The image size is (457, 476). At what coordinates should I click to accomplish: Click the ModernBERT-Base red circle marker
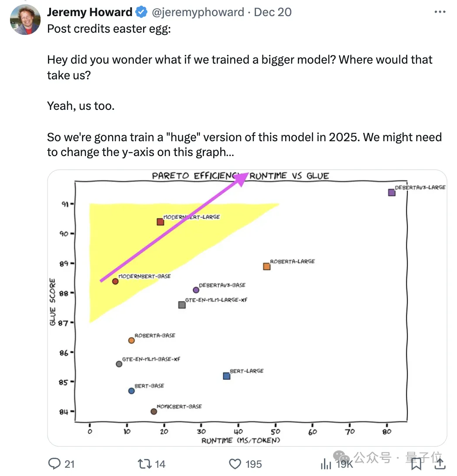coord(115,282)
